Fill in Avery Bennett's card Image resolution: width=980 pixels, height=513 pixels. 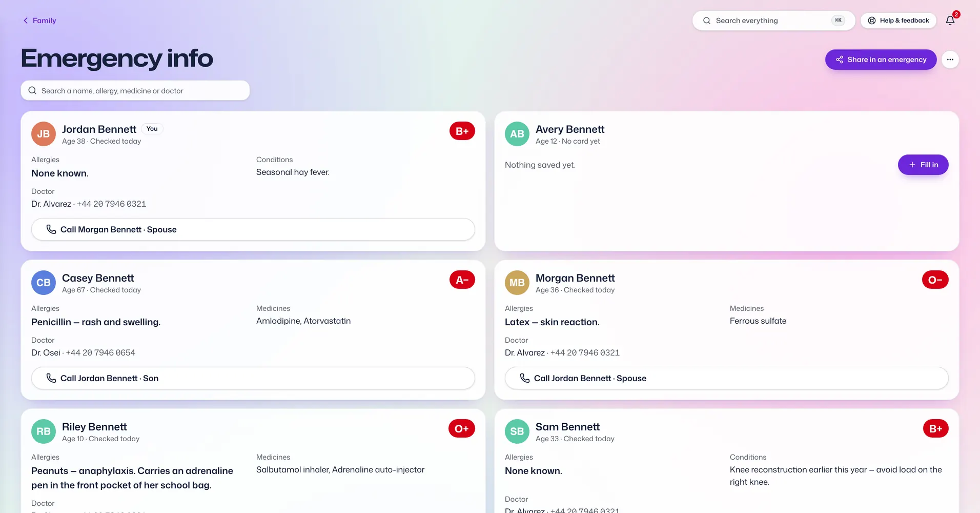[x=923, y=165]
